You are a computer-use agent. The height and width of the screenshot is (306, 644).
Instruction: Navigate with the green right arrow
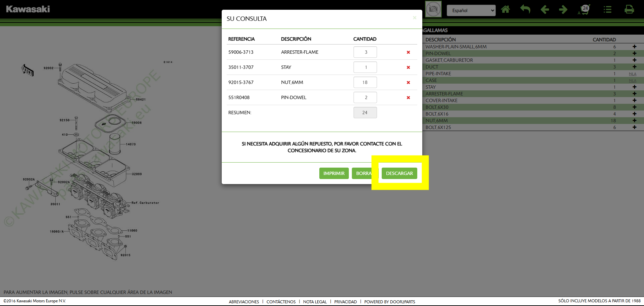563,9
